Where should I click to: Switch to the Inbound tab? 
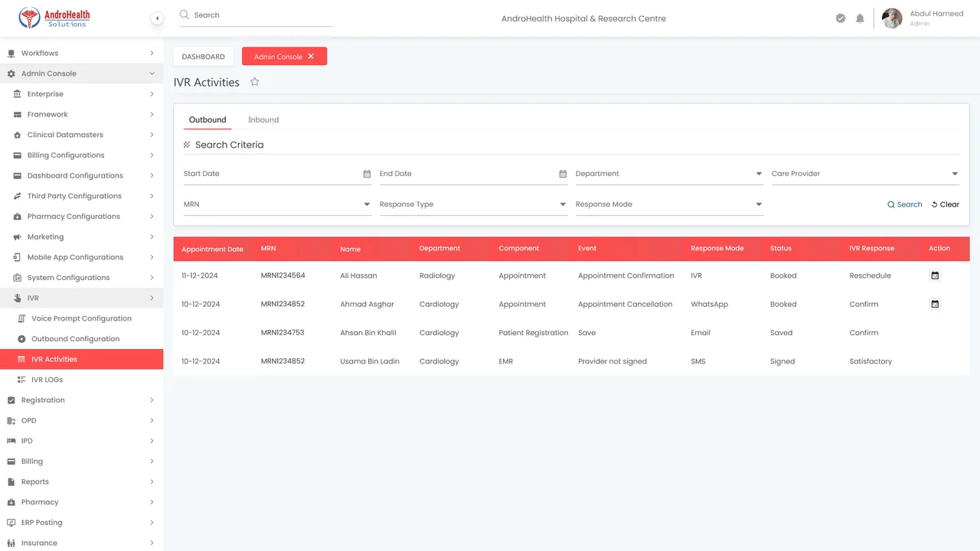[263, 120]
